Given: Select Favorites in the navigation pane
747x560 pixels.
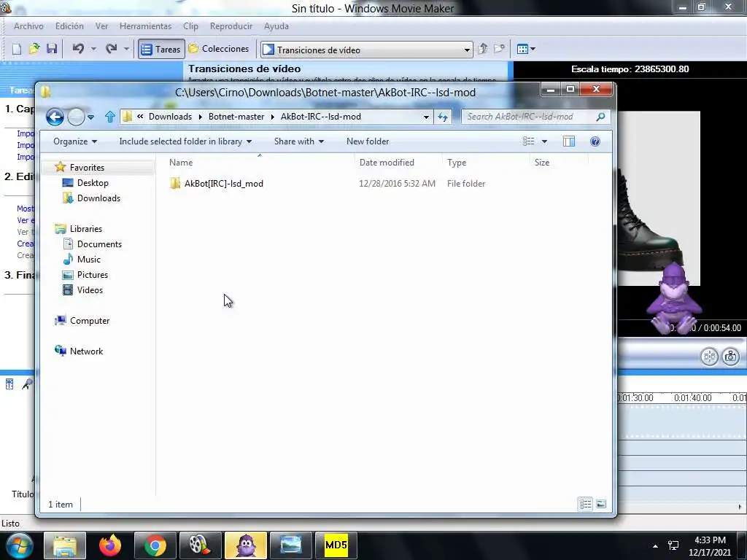Looking at the screenshot, I should click(x=87, y=168).
